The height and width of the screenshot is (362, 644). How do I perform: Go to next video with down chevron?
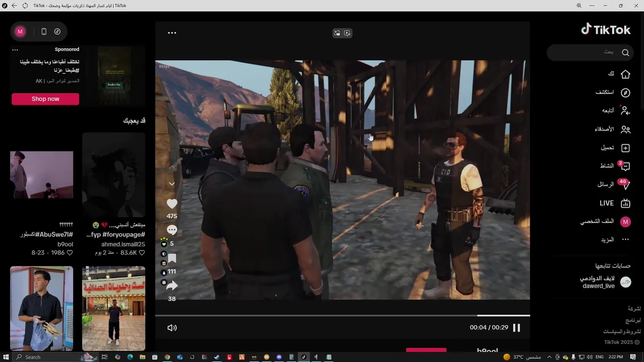(x=172, y=184)
